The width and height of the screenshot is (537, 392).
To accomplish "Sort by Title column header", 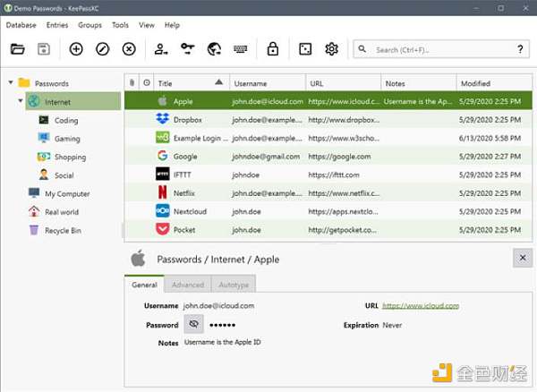I will (192, 83).
